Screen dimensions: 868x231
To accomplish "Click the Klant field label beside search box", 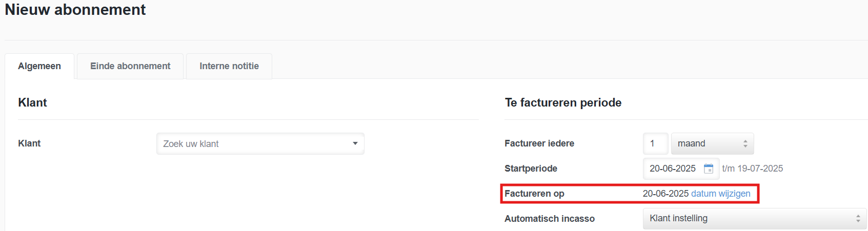I will pos(29,143).
